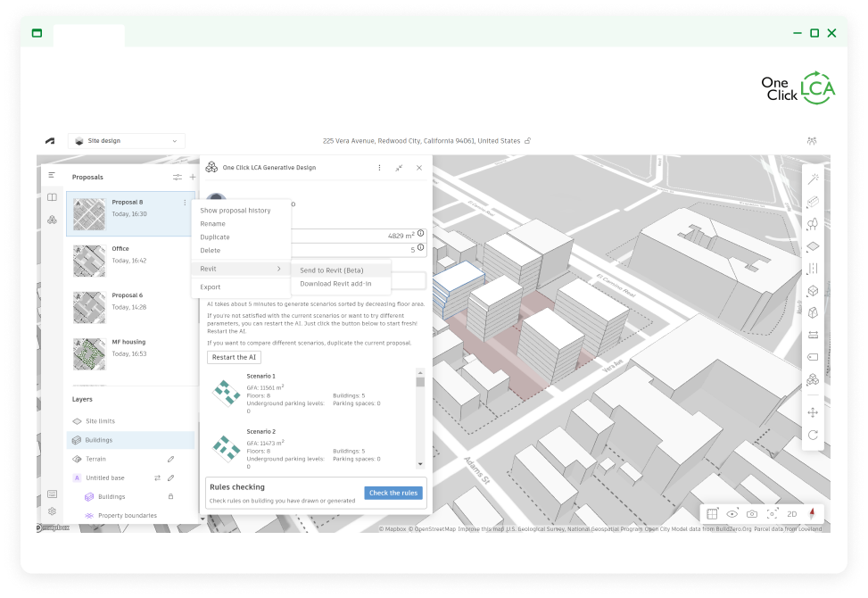The height and width of the screenshot is (598, 868).
Task: Select the surface plane tool in right toolbar
Action: pyautogui.click(x=813, y=246)
